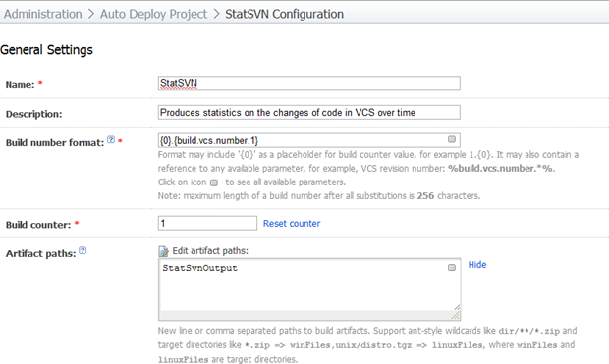Click Reset counter link
Image resolution: width=609 pixels, height=364 pixels.
pos(292,224)
